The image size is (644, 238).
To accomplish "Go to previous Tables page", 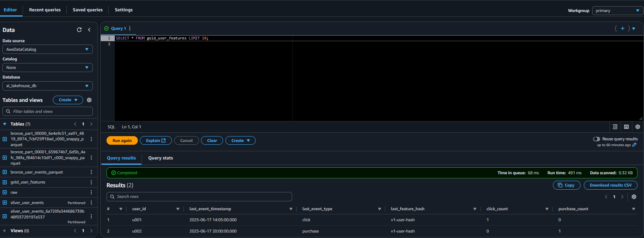I will point(75,124).
